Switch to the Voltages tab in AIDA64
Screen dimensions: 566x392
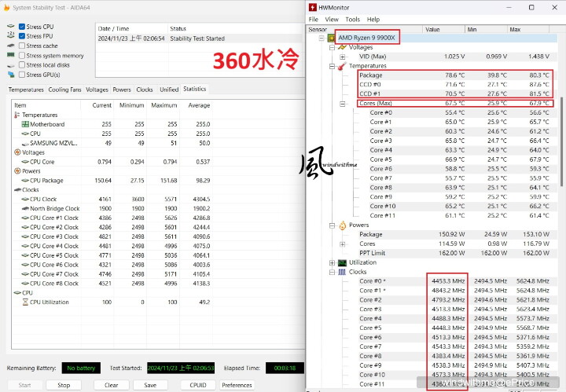click(x=97, y=90)
